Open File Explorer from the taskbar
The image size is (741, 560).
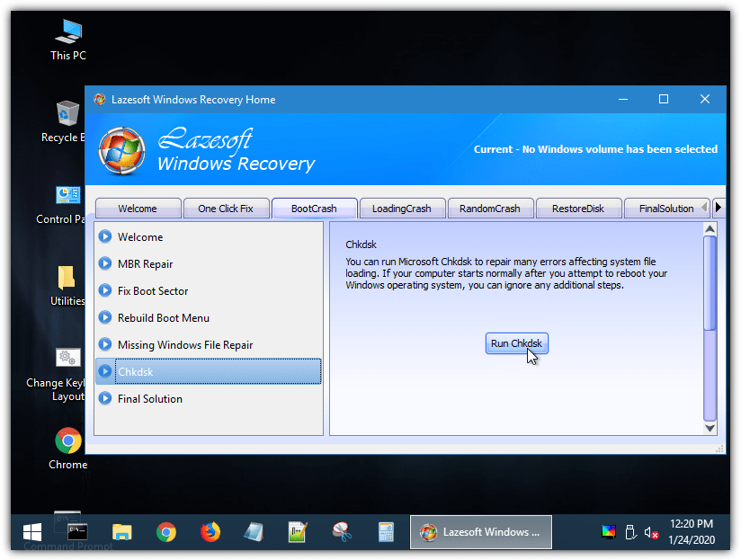point(122,532)
